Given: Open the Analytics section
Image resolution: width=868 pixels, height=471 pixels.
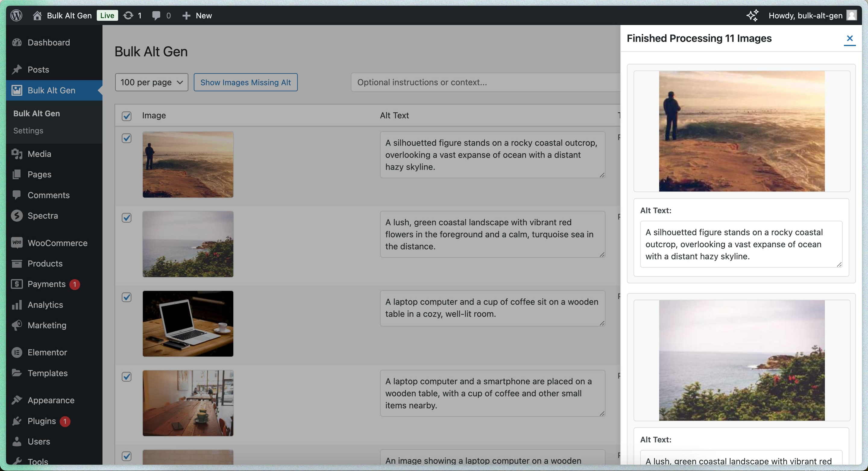Looking at the screenshot, I should click(x=45, y=304).
